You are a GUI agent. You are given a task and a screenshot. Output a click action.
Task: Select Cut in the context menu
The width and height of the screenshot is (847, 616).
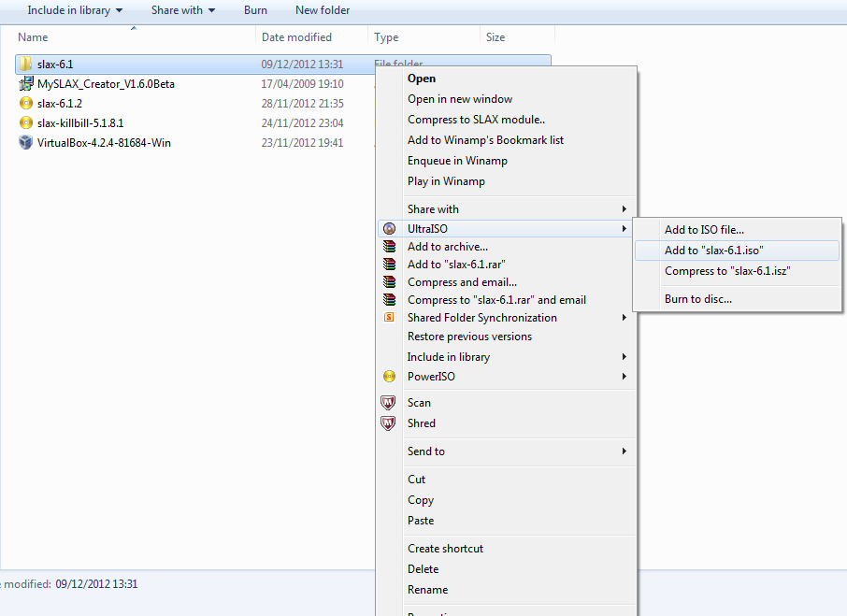click(x=416, y=480)
